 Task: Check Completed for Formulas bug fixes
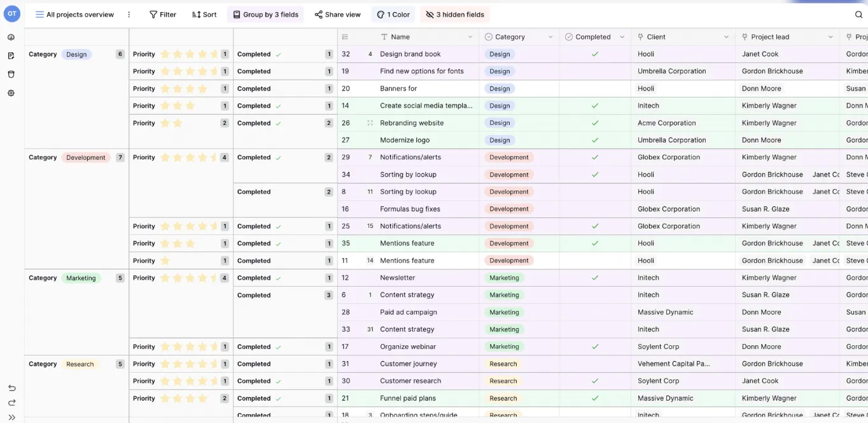[595, 209]
